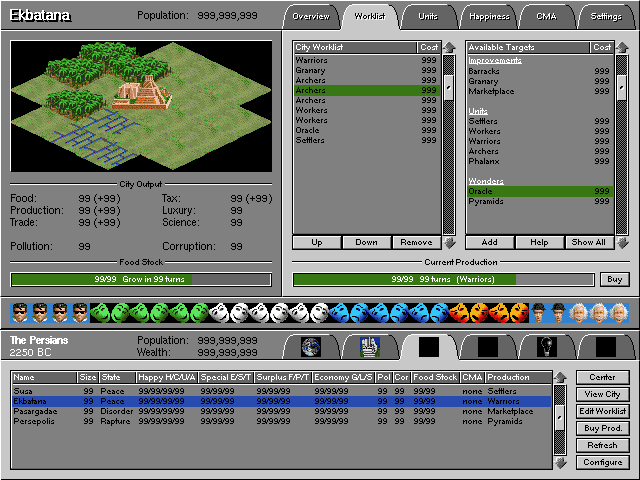Screen dimensions: 640x480
Task: Click the Buy Prod. button
Action: tap(602, 429)
